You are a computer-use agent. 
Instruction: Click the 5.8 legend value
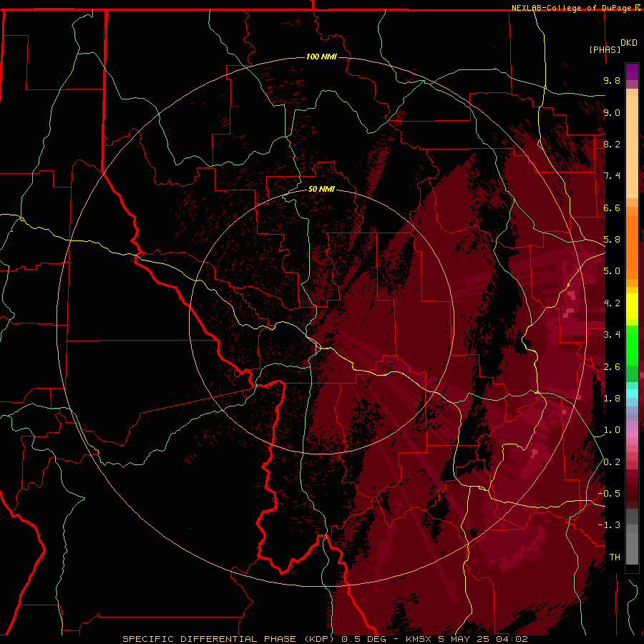click(612, 240)
